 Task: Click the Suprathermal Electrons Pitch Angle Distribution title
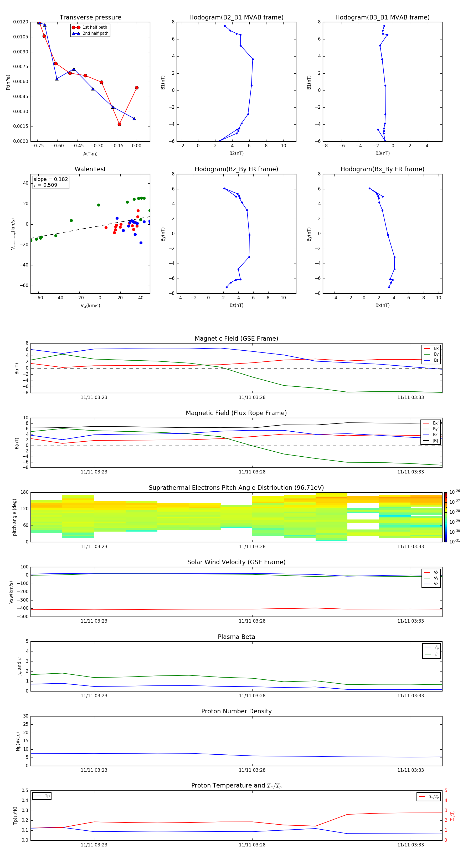click(236, 488)
